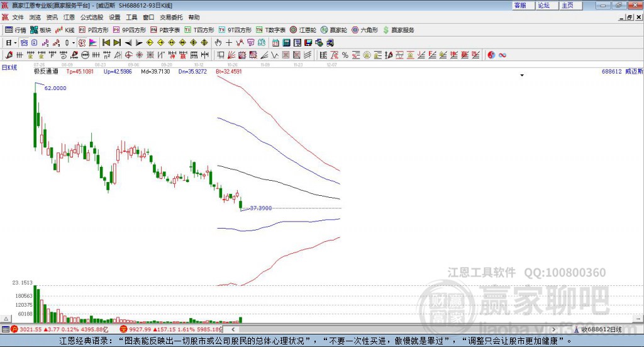Open the 9T四方形 tool
The height and width of the screenshot is (347, 644).
(x=235, y=30)
